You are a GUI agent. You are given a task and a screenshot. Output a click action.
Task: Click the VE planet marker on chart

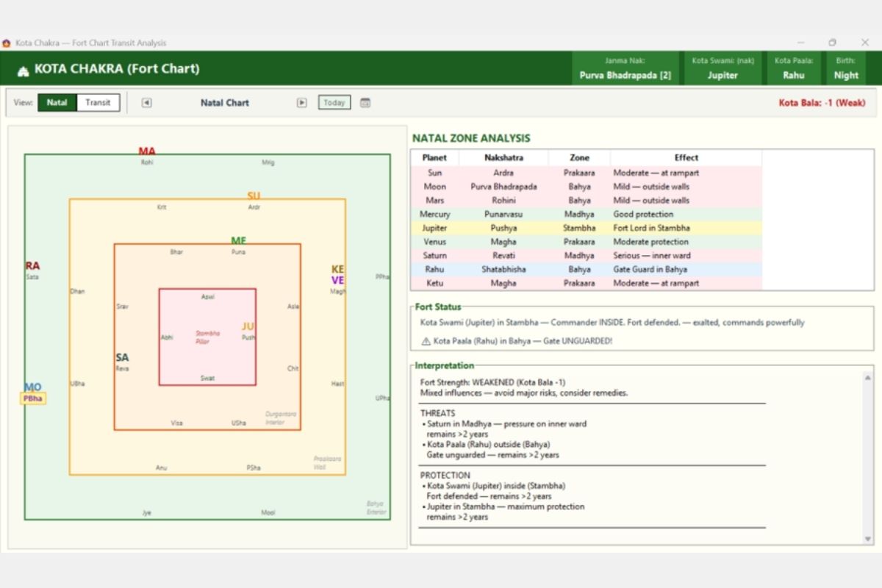[x=337, y=280]
